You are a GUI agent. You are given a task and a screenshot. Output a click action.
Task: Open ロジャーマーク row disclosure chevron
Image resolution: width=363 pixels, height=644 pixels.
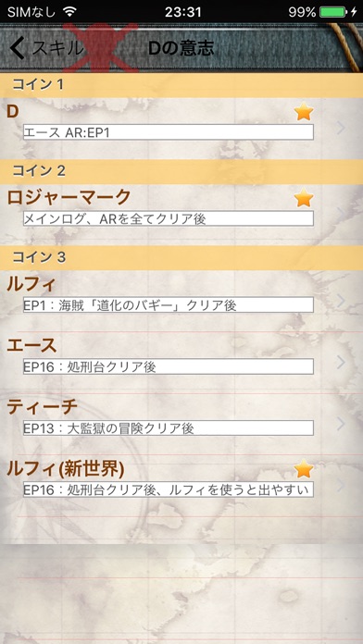341,212
